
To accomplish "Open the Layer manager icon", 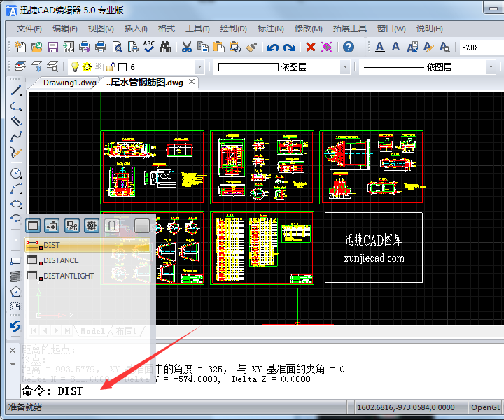I will click(20, 66).
